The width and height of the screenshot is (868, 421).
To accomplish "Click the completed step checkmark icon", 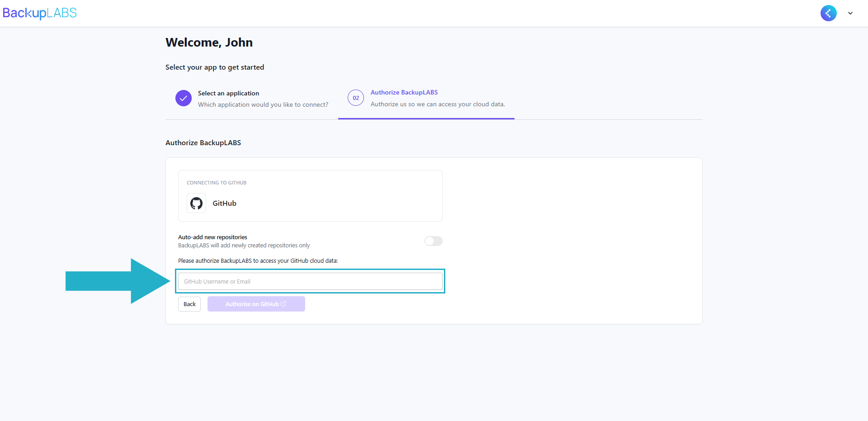I will (x=184, y=98).
